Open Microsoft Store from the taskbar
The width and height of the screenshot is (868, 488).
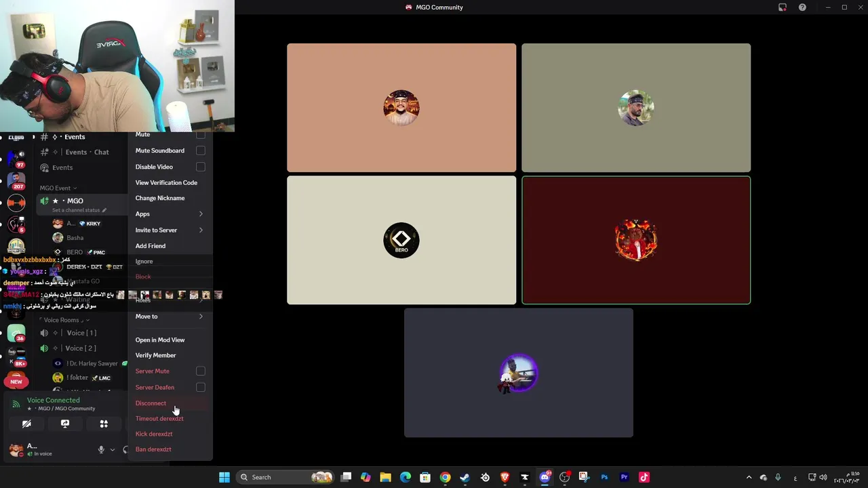(425, 477)
